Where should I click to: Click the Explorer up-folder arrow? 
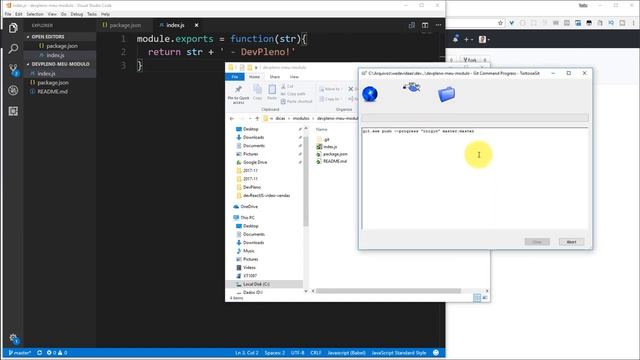[x=257, y=118]
